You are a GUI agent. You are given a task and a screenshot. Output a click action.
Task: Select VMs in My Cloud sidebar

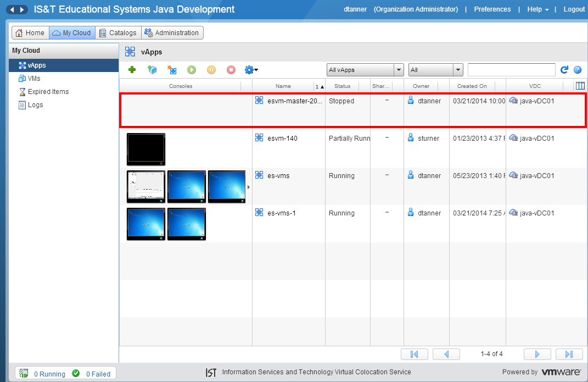pos(34,79)
